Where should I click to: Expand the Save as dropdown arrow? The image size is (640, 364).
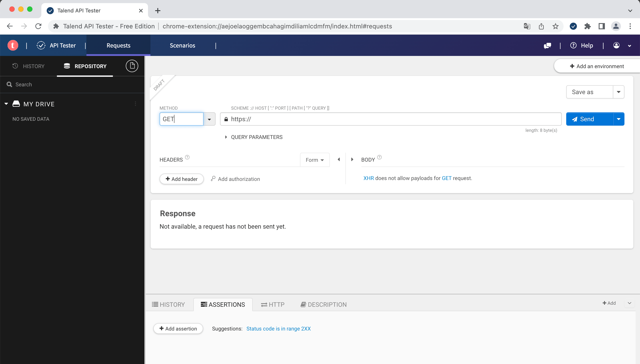pyautogui.click(x=618, y=92)
